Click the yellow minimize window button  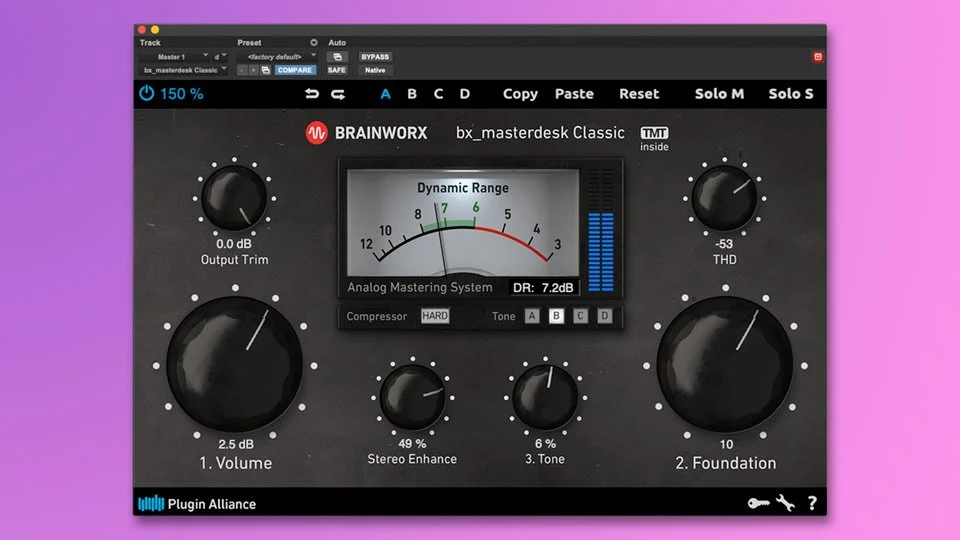click(155, 29)
